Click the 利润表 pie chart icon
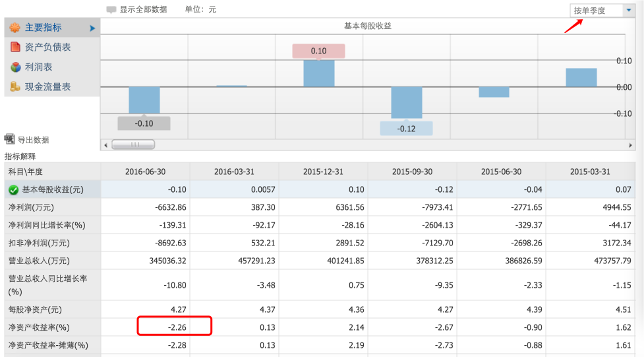 [16, 67]
